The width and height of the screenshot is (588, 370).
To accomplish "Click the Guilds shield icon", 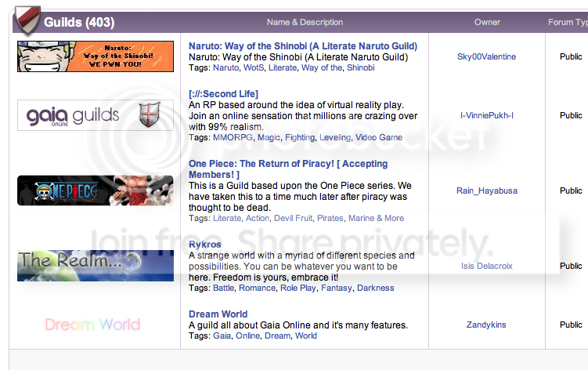I will coord(27,20).
